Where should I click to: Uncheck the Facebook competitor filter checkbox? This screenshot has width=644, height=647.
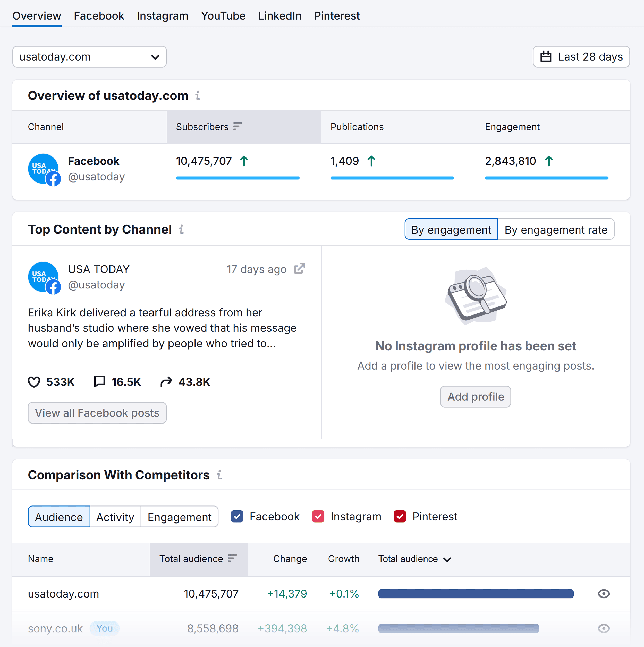237,516
